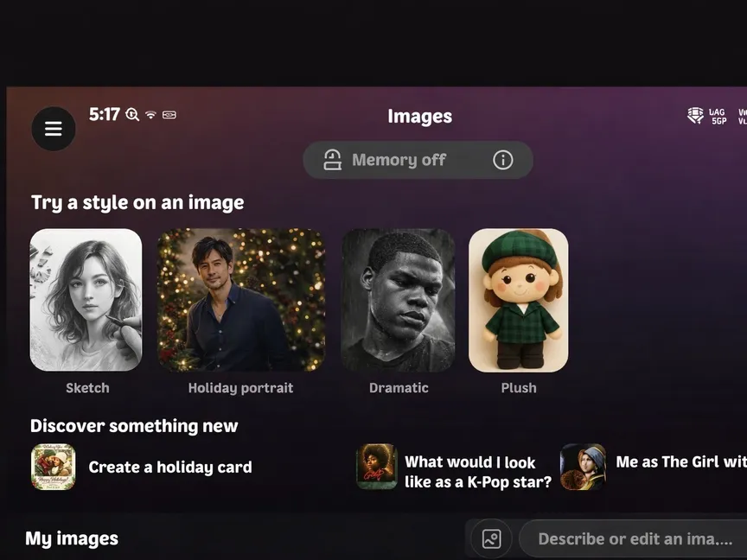The image size is (747, 560).
Task: Select the Plush doll style thumbnail
Action: [519, 300]
